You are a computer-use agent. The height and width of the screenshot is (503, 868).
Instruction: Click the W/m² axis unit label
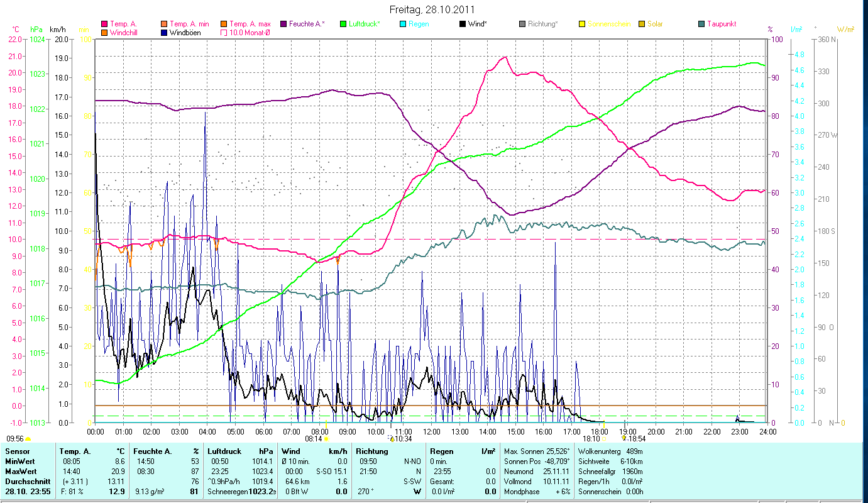coord(847,30)
